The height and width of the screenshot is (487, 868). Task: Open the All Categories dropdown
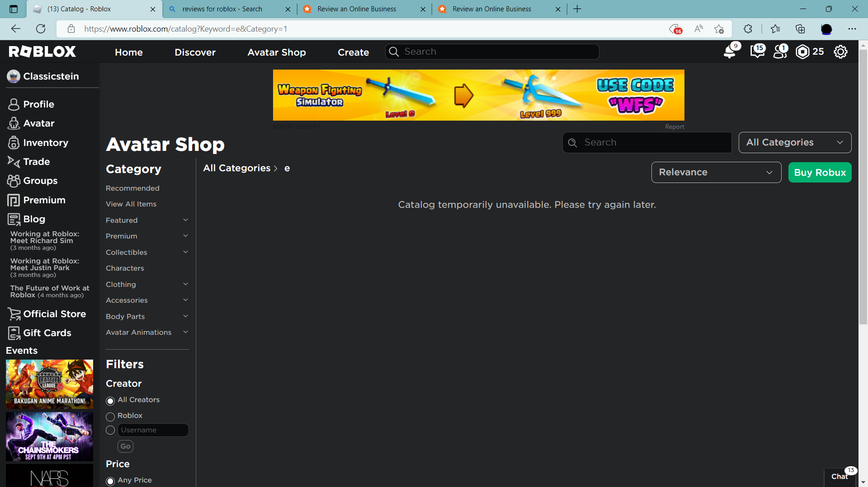(x=794, y=142)
